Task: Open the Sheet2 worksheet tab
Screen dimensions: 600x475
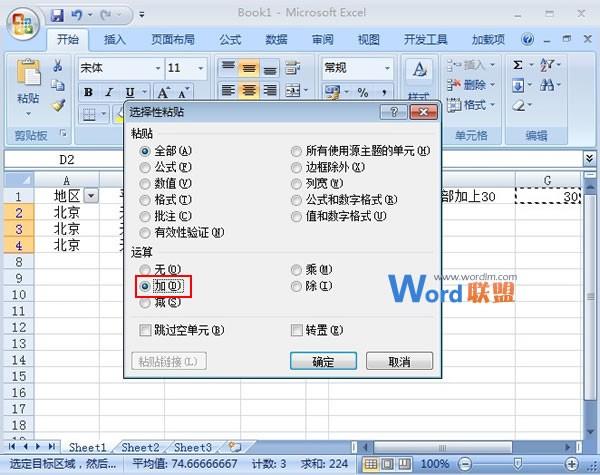Action: coord(140,447)
